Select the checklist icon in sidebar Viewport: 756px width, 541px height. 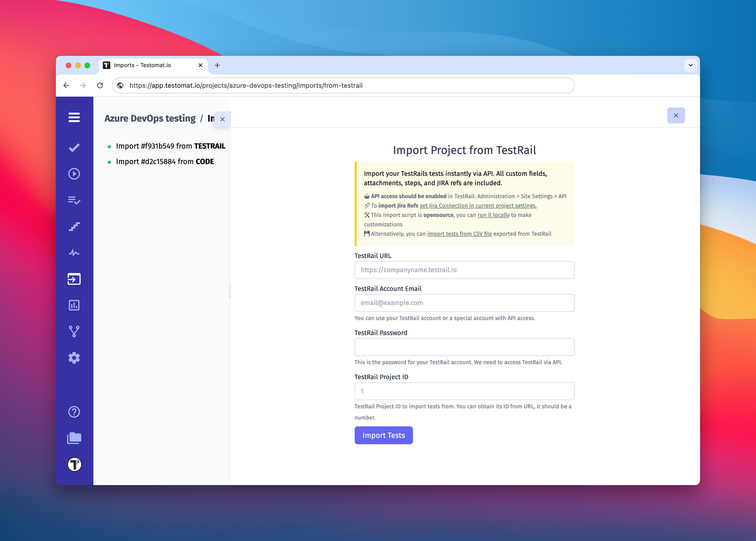point(74,200)
